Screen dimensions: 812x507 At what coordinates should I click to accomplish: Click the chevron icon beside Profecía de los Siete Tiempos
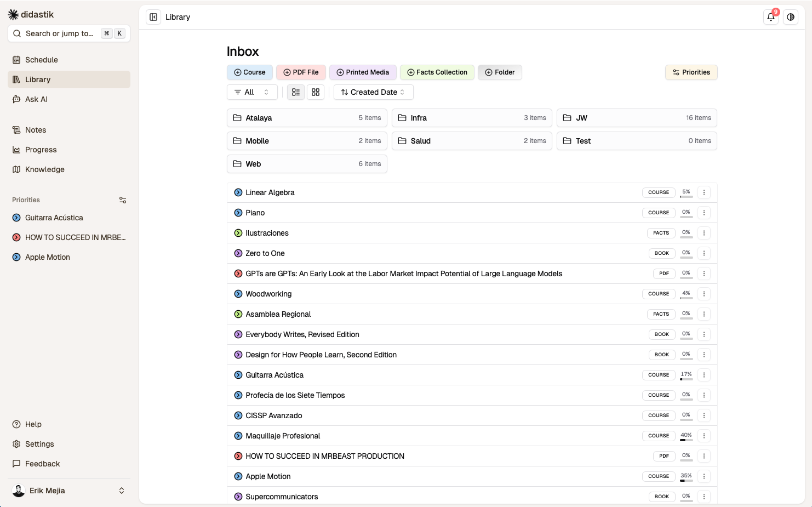[238, 395]
